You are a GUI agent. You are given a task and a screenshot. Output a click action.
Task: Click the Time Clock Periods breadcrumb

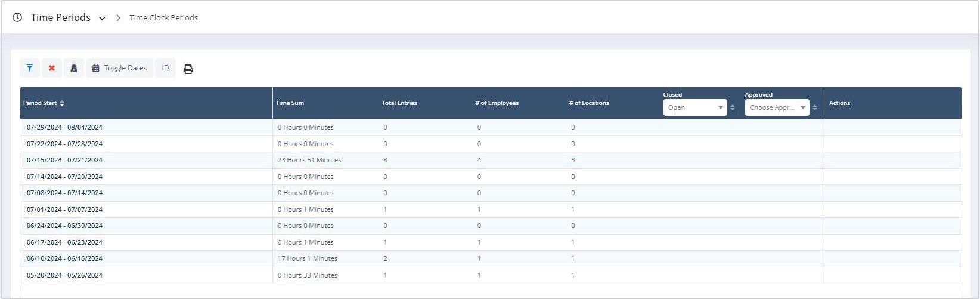tap(163, 18)
